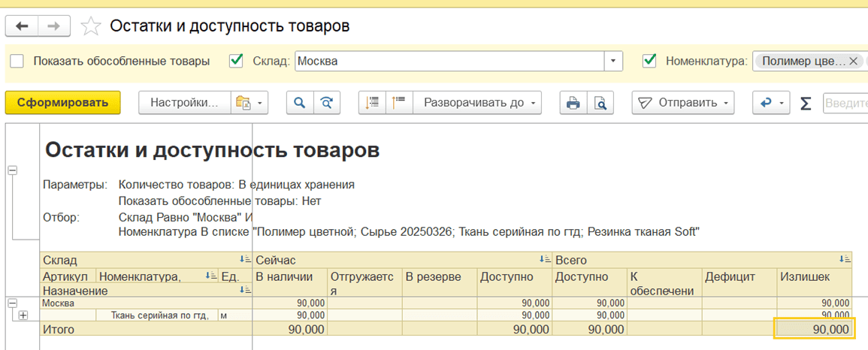Viewport: 868px width, 350px height.
Task: Open the 'Разворачивать до' dropdown
Action: [481, 103]
